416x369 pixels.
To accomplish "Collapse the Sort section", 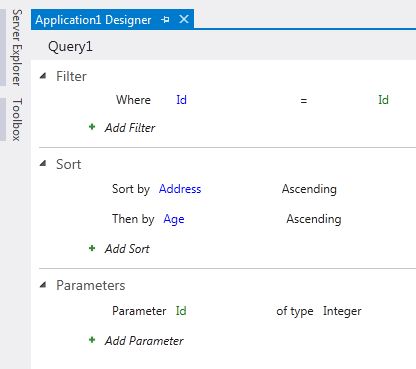I will click(43, 163).
